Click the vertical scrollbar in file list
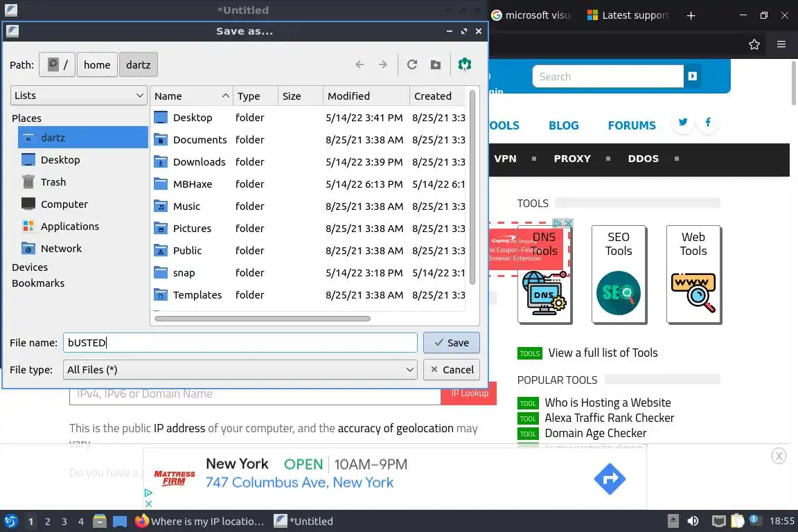Viewport: 798px width, 532px height. click(x=472, y=187)
